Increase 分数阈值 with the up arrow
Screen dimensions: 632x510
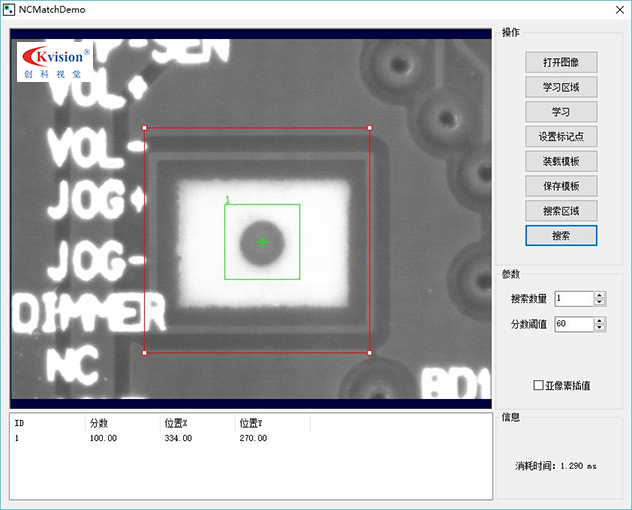(599, 320)
